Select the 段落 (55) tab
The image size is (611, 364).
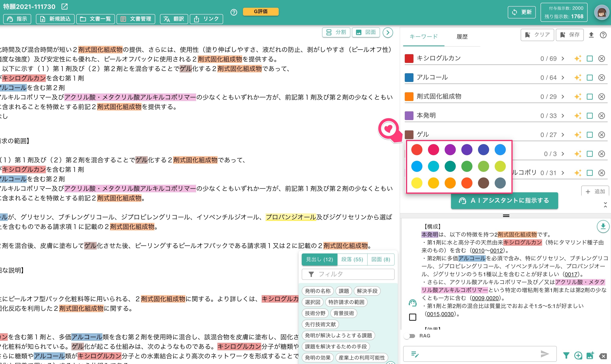point(352,259)
